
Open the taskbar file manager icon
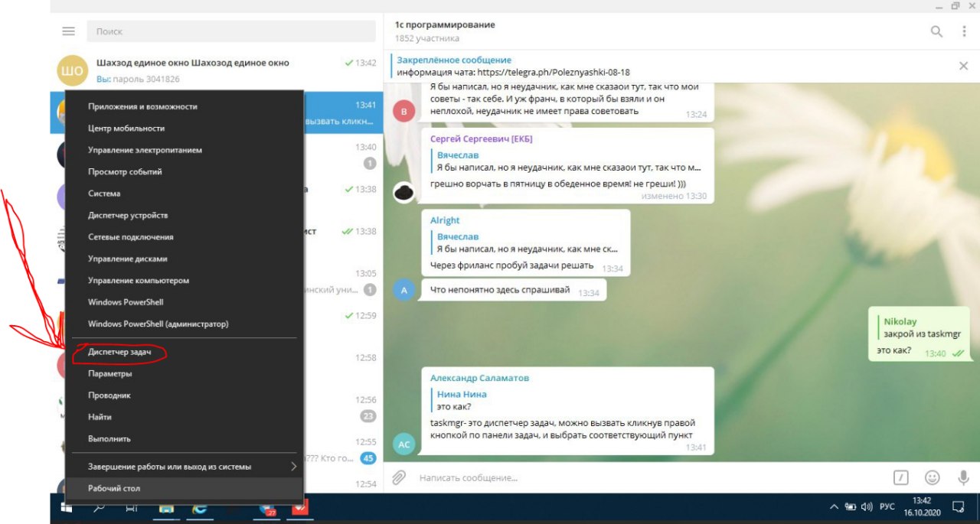[x=166, y=508]
